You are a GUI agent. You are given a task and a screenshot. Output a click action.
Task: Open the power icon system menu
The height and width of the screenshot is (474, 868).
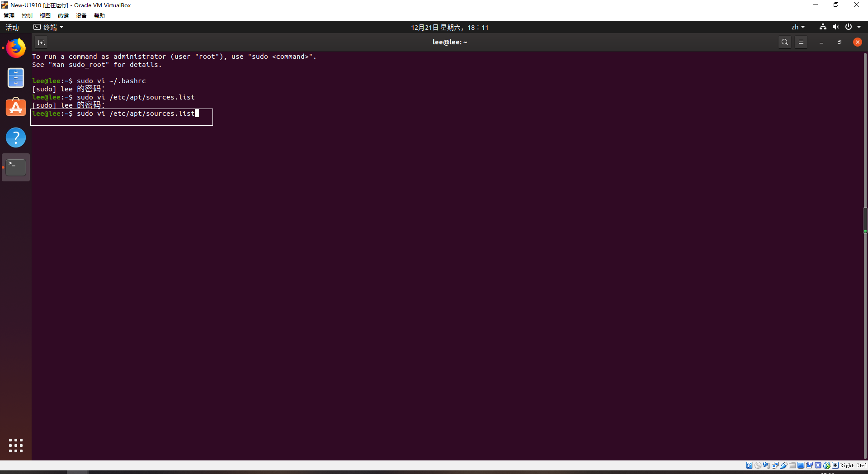pyautogui.click(x=849, y=27)
